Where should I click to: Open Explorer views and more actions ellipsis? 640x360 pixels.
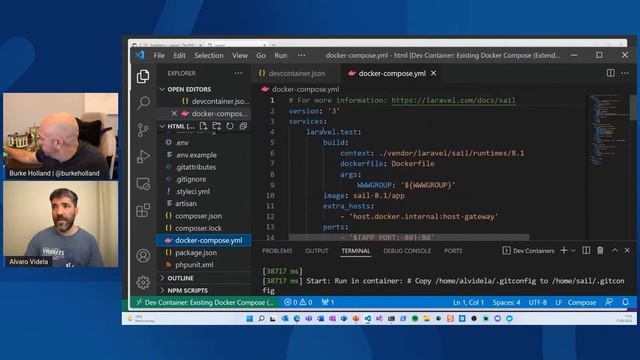[x=238, y=73]
